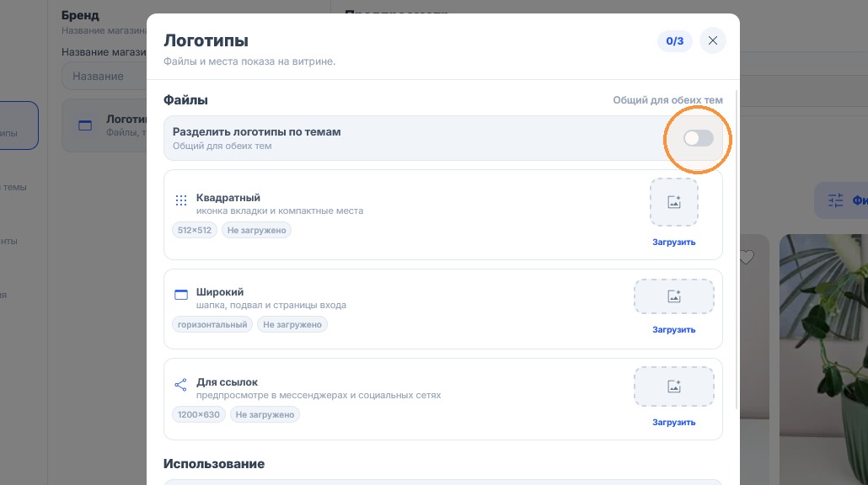Click Загрузить link under Широкий logo
Image resolution: width=868 pixels, height=485 pixels.
pos(673,329)
